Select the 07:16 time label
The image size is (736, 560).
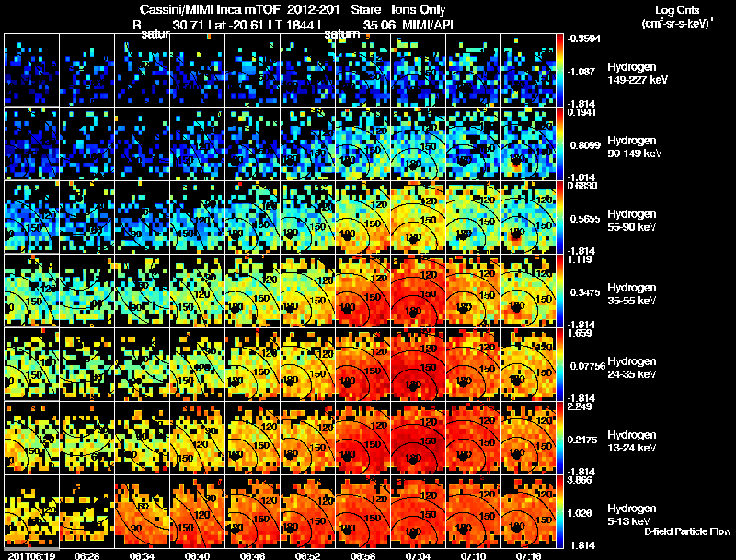pyautogui.click(x=528, y=555)
